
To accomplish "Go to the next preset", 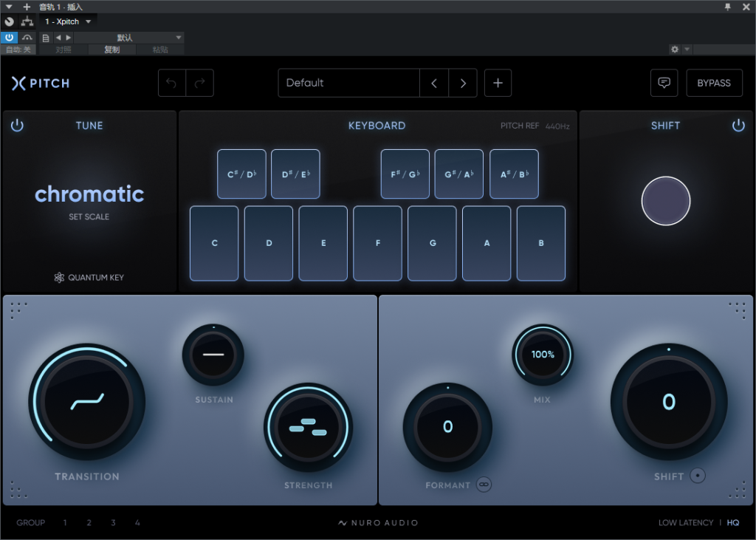I will [x=463, y=83].
